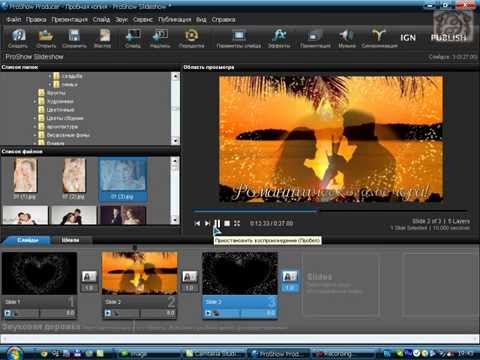Pause playback with the pause button
The height and width of the screenshot is (360, 480).
(x=217, y=223)
